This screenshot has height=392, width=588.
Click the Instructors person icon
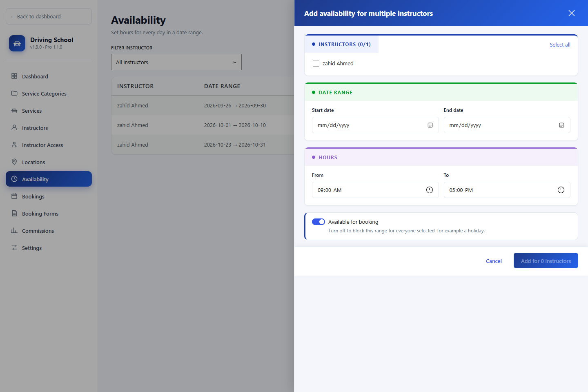[x=14, y=127]
